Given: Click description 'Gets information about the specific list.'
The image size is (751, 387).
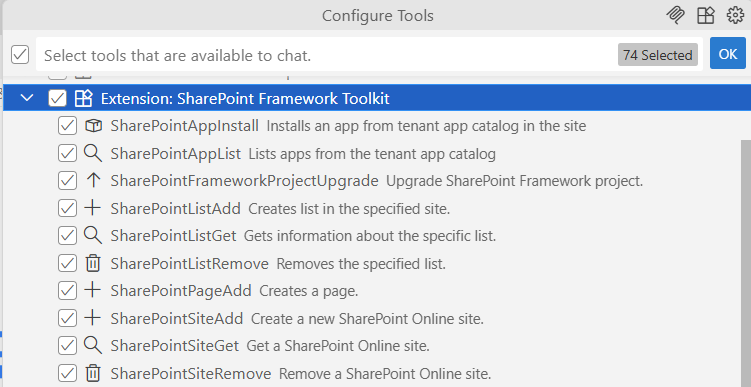Looking at the screenshot, I should (370, 236).
